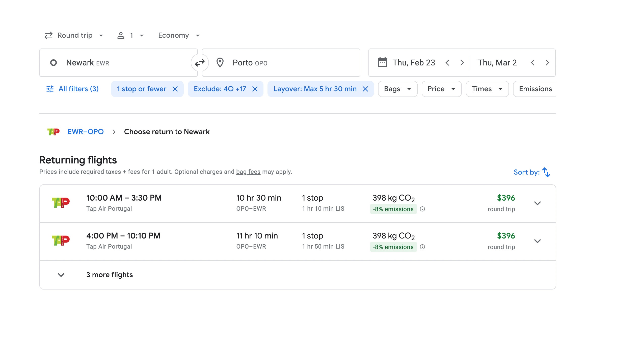Click the EWR–OPO breadcrumb link
Viewport: 644px width, 337px height.
pos(86,132)
